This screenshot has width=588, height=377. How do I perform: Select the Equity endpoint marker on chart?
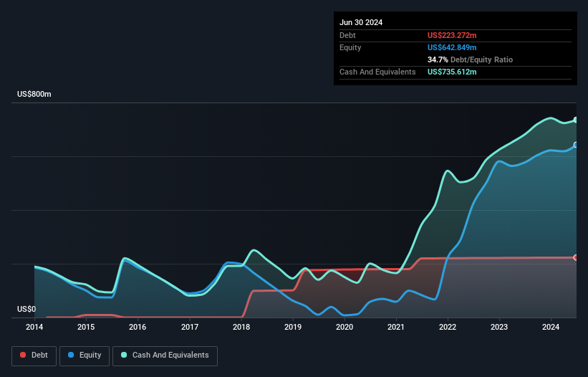tap(576, 145)
